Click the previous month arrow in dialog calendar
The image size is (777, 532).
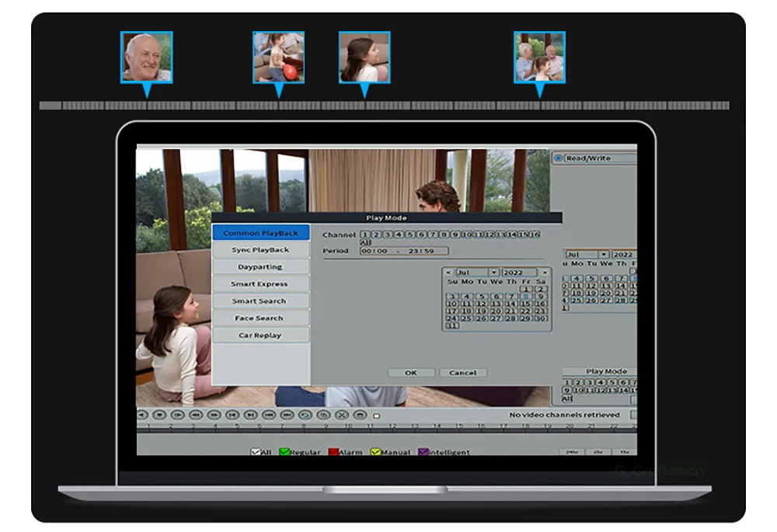click(448, 273)
